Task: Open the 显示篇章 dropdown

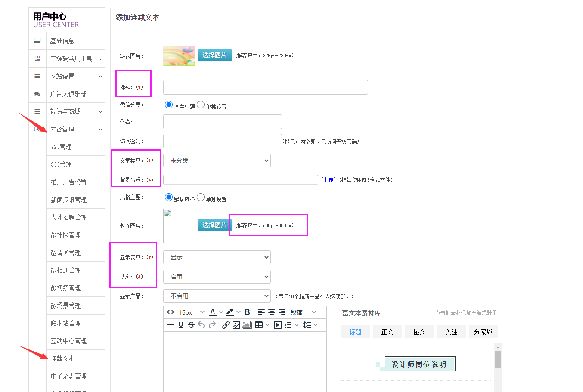Action: click(x=217, y=257)
